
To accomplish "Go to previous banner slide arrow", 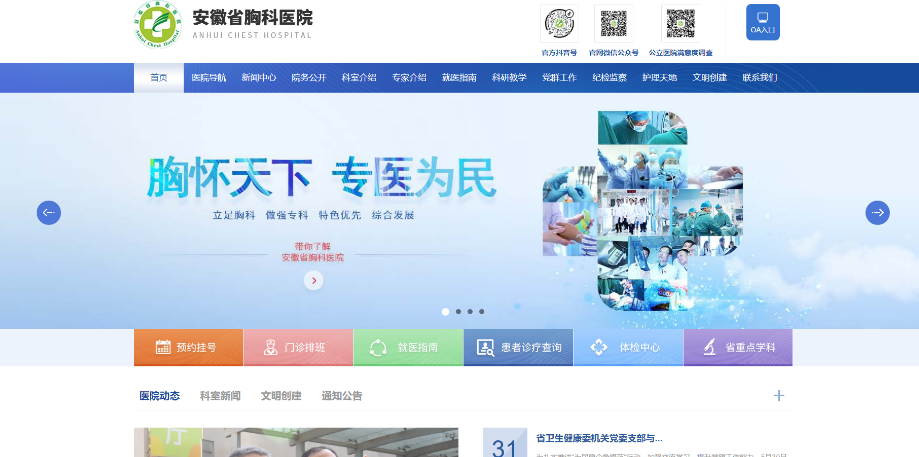I will click(x=49, y=213).
